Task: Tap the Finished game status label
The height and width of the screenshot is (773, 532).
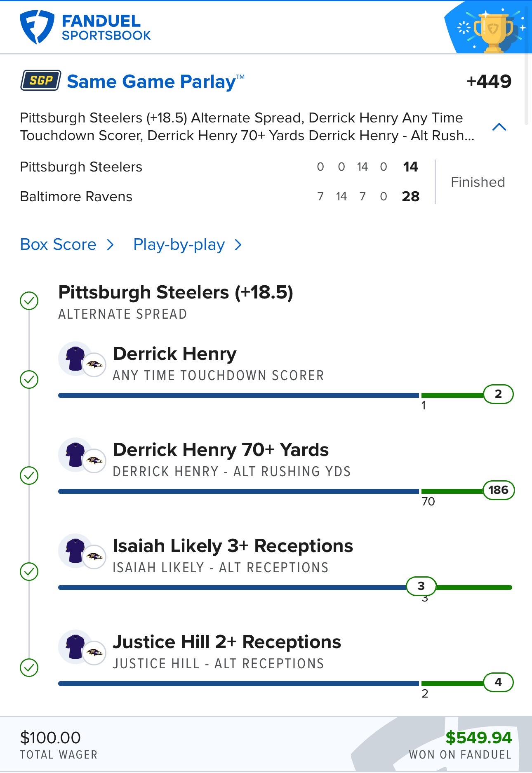Action: coord(478,182)
